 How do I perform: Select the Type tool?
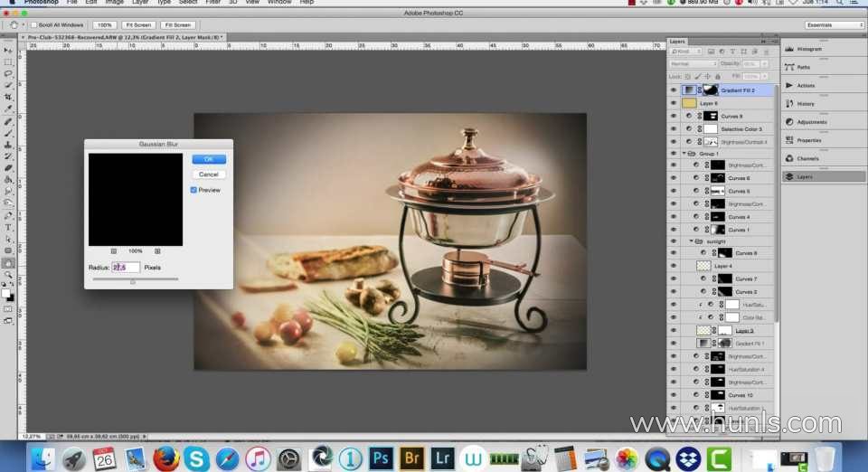click(8, 227)
